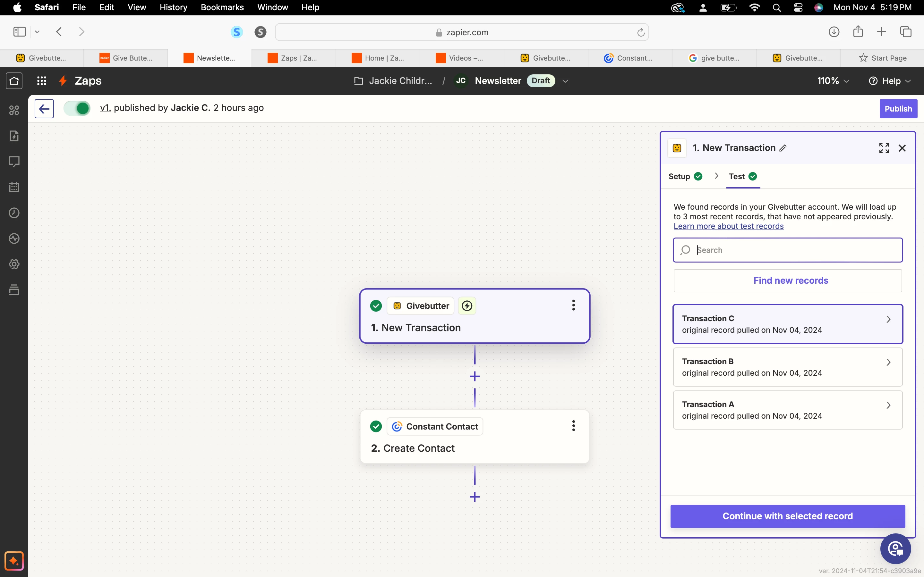Open the chat support bubble icon
The height and width of the screenshot is (577, 924).
point(895,549)
